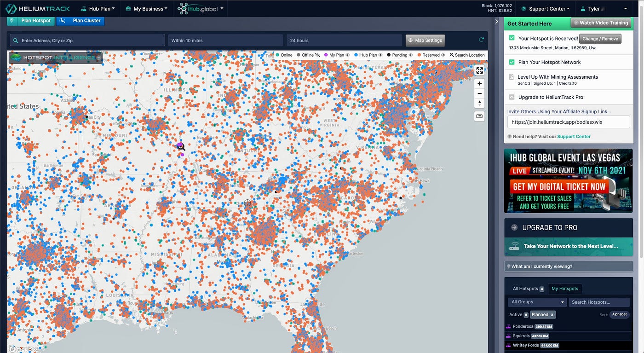Enter fullscreen map view
This screenshot has height=353, width=644.
tap(479, 70)
